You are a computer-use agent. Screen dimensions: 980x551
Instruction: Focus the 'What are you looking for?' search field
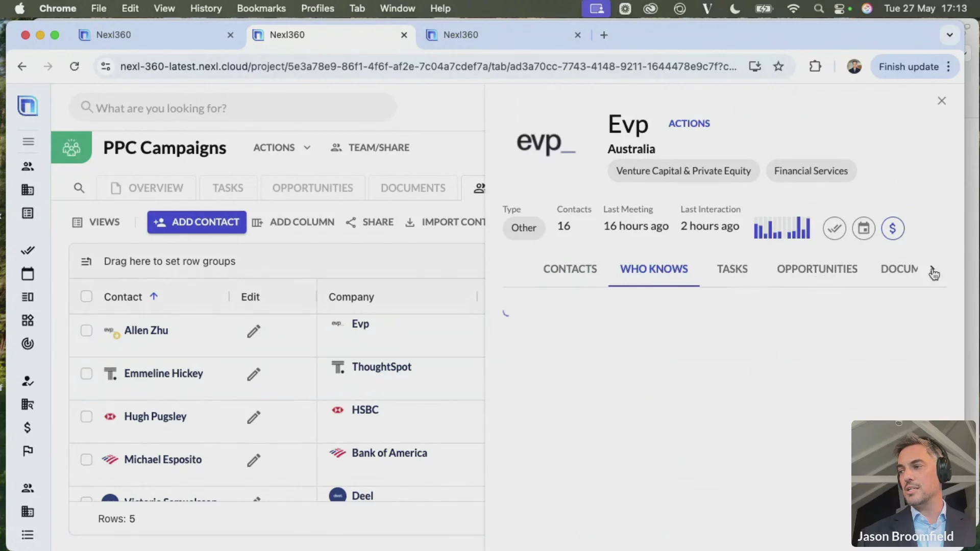pos(233,108)
